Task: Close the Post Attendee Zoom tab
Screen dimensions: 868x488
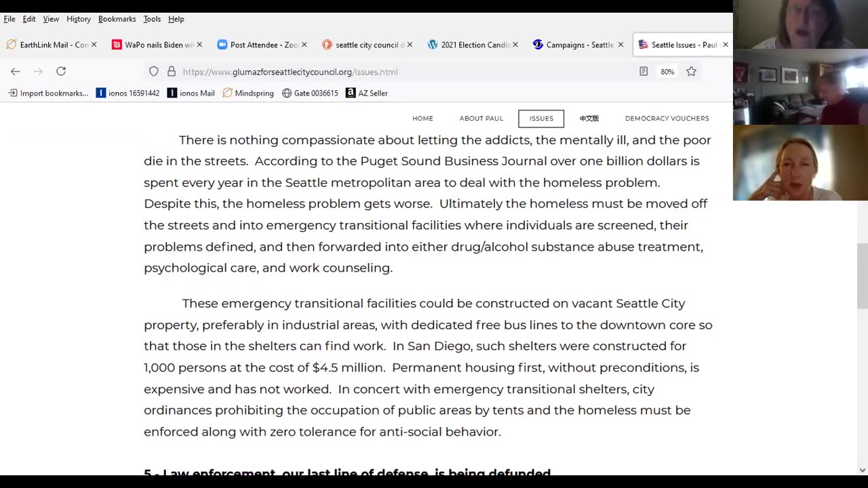Action: [304, 45]
